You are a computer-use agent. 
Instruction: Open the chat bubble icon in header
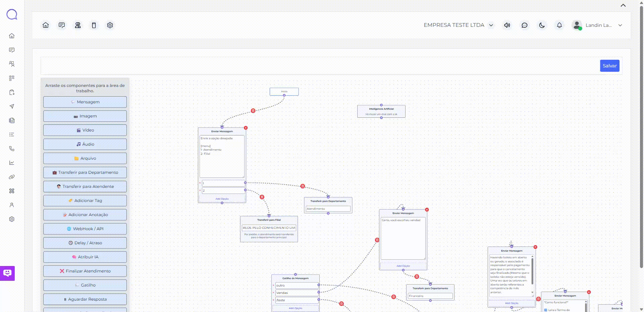525,25
